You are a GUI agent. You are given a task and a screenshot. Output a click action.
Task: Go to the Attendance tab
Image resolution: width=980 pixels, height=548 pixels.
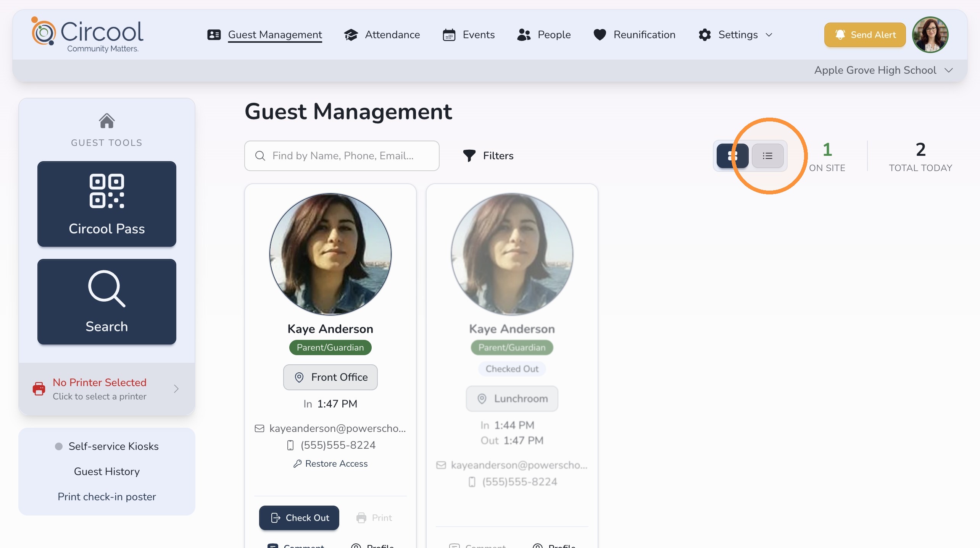[392, 35]
